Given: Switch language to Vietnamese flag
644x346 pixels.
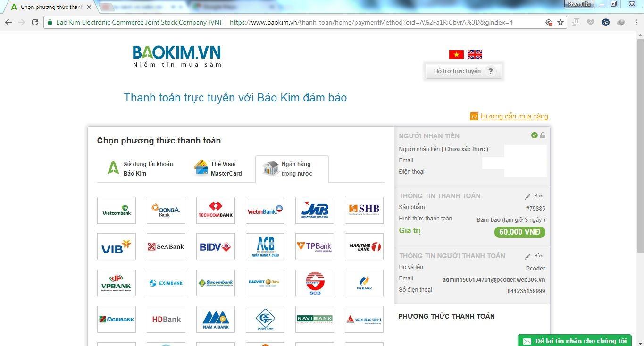Looking at the screenshot, I should (x=456, y=54).
